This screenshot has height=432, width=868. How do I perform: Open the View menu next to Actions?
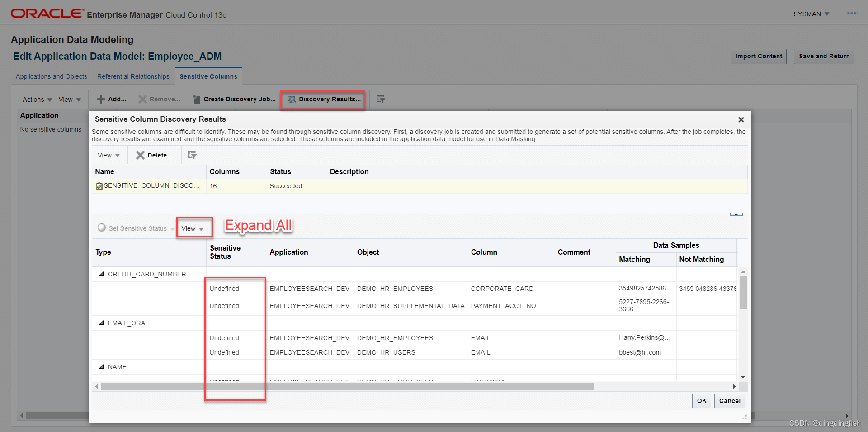tap(70, 100)
